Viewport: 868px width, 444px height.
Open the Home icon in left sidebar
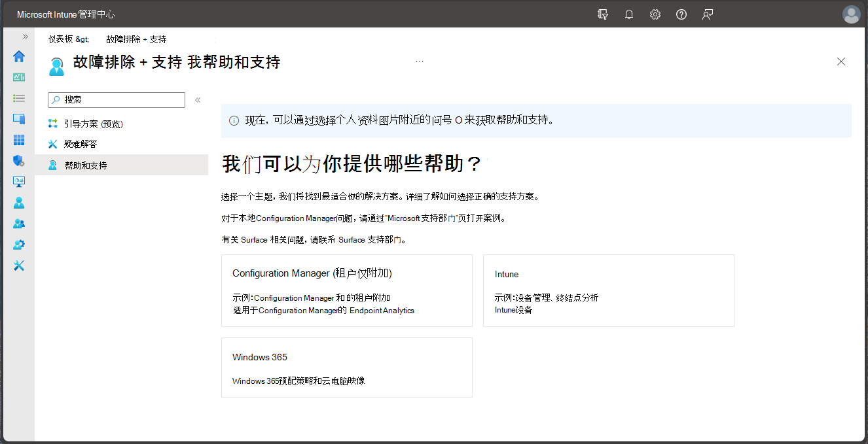tap(19, 56)
